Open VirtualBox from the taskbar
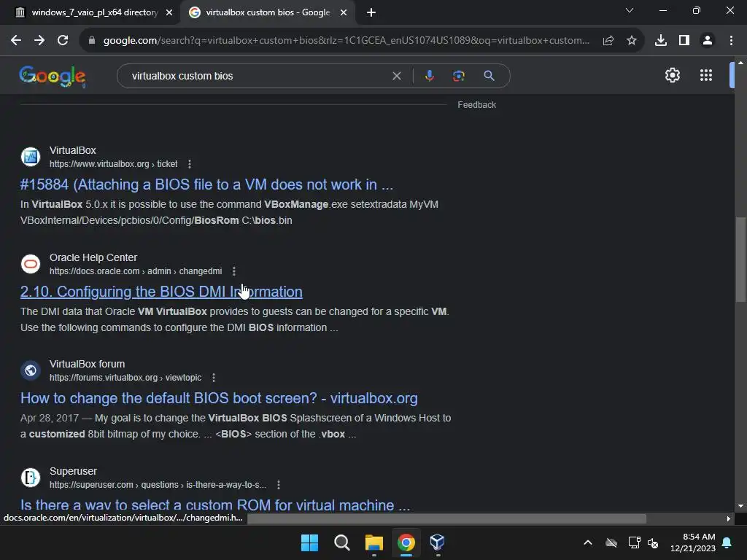Screen dimensions: 747x560 click(x=438, y=542)
